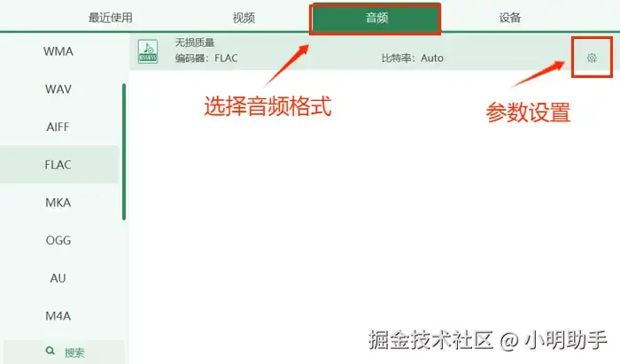Open the 设备 tab
The width and height of the screenshot is (620, 364).
pos(510,18)
